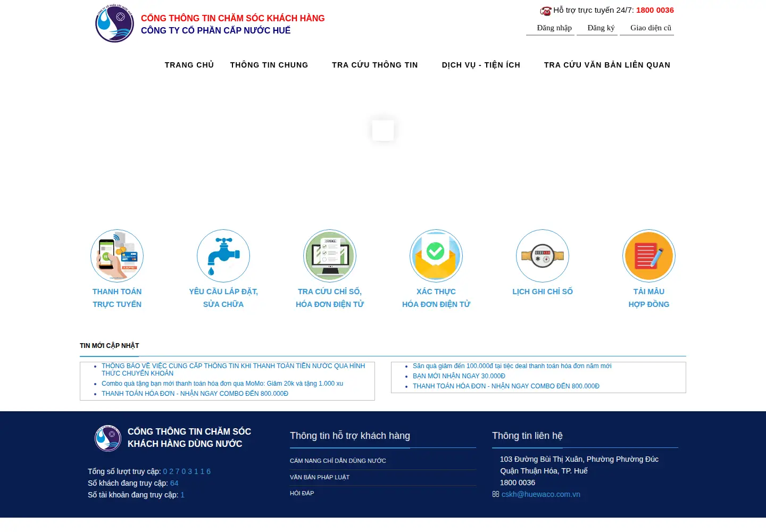Image resolution: width=766 pixels, height=532 pixels.
Task: Open right-column THANH TOÁN HÓA ĐƠN combo news
Action: tap(506, 386)
